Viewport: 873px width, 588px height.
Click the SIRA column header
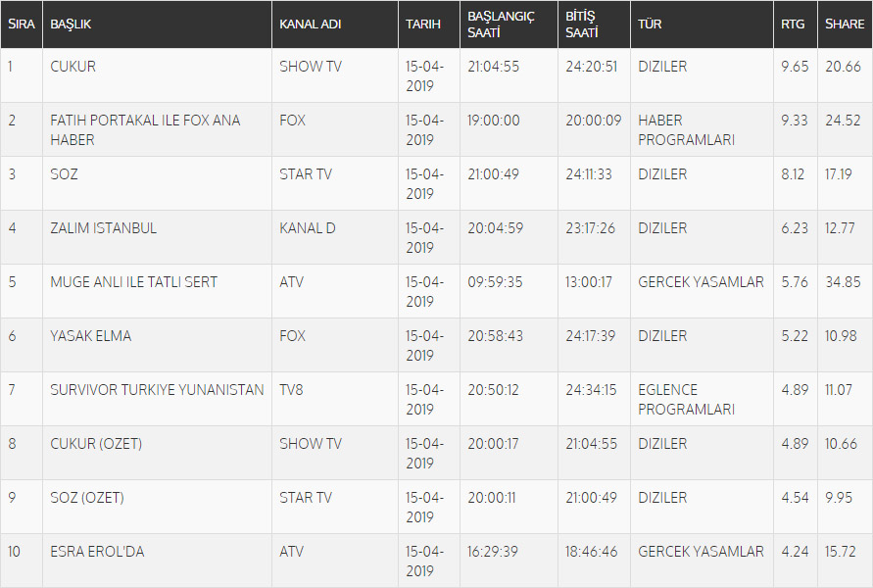point(21,24)
